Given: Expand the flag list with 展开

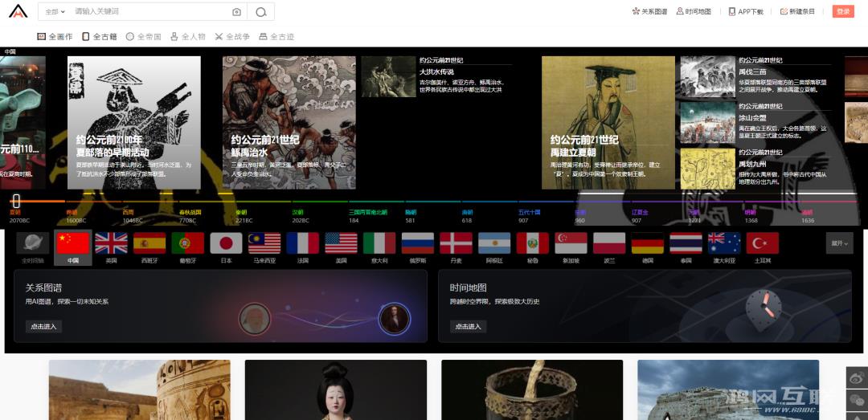Looking at the screenshot, I should pyautogui.click(x=839, y=243).
